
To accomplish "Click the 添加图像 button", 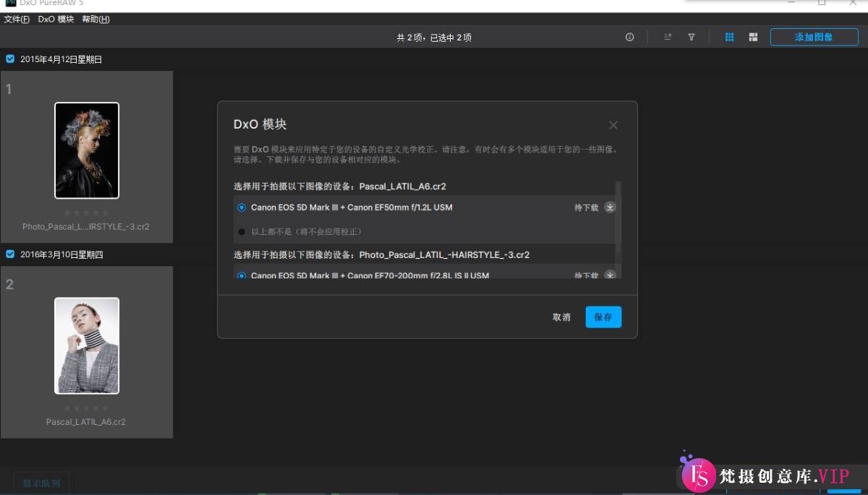I will click(814, 37).
